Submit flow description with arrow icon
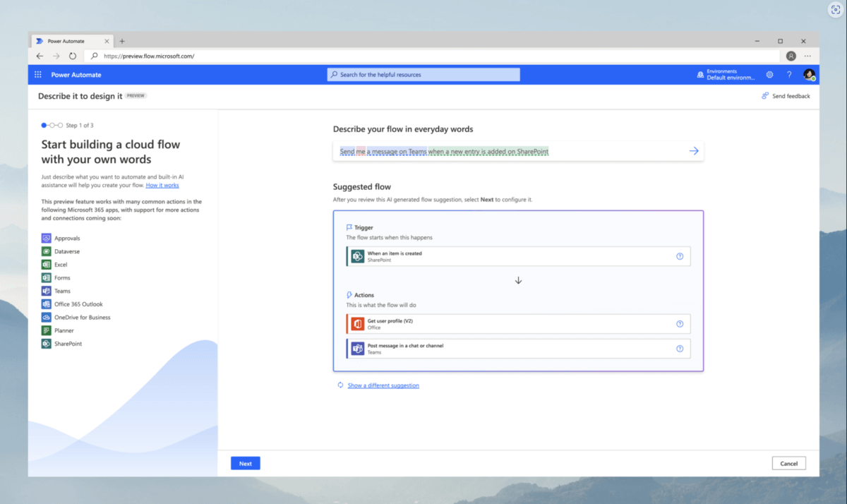This screenshot has height=504, width=847. pyautogui.click(x=693, y=151)
